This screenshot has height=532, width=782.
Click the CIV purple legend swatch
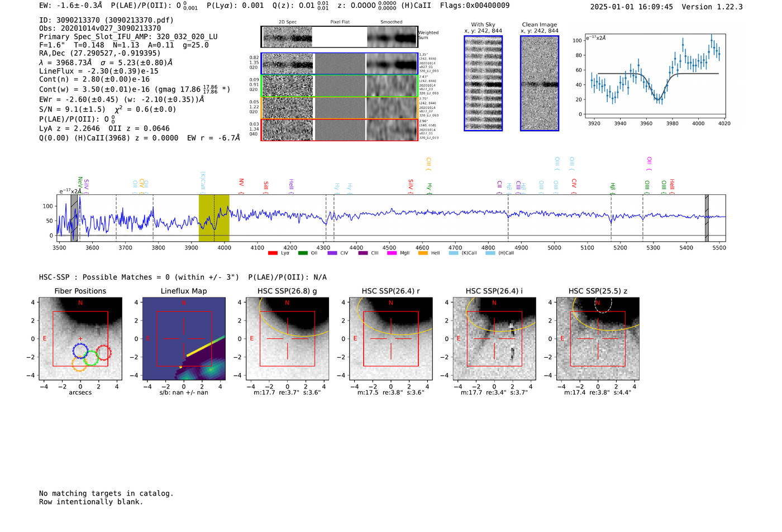[x=333, y=253]
